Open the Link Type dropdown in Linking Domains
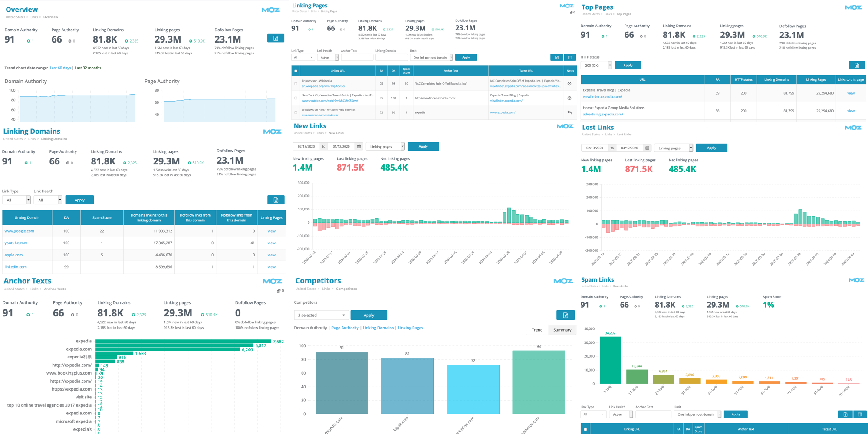The width and height of the screenshot is (868, 434). point(16,200)
